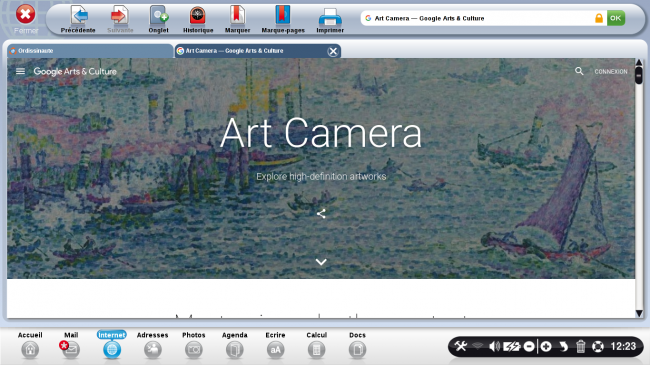
Task: Open the Mail application
Action: tap(71, 345)
